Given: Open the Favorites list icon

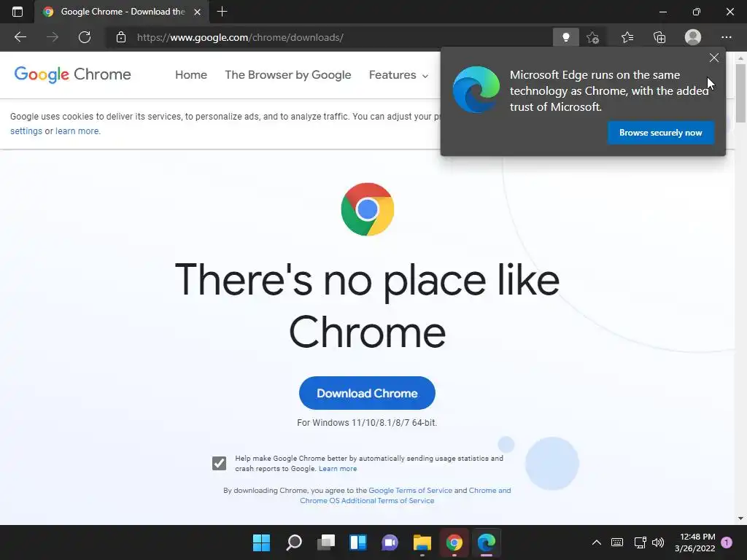Looking at the screenshot, I should (627, 37).
